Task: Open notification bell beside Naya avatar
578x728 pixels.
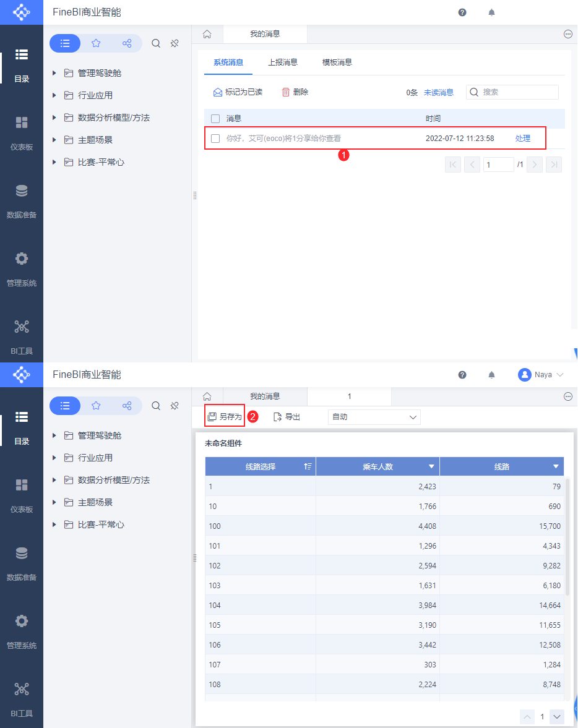Action: click(491, 375)
